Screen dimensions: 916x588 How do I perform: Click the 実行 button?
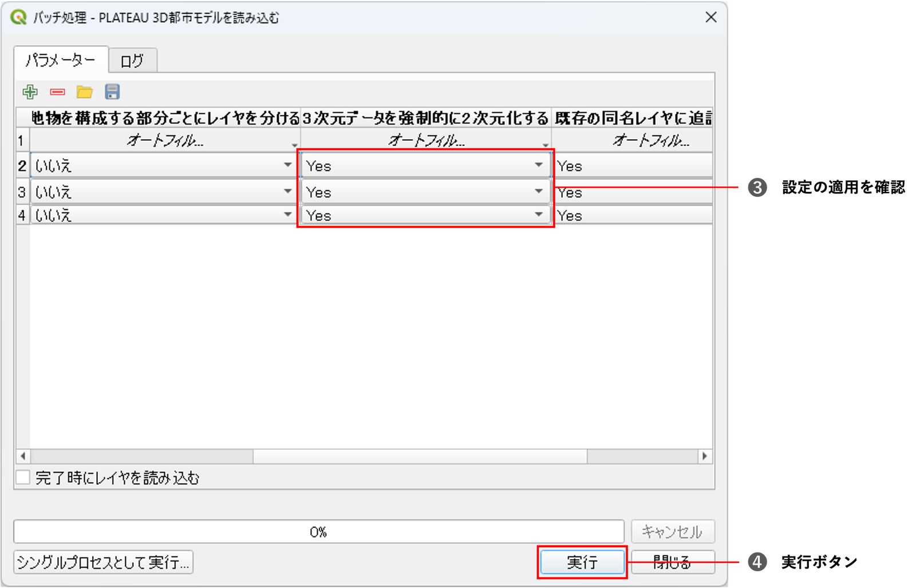582,562
